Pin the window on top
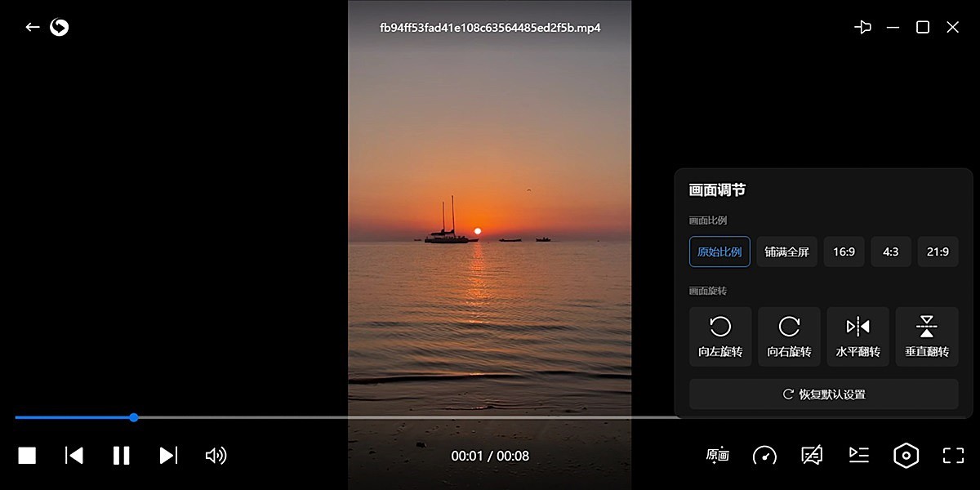 862,28
